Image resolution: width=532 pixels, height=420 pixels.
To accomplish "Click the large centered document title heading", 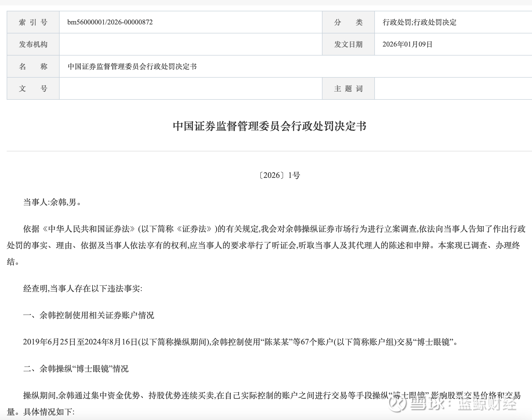I will pyautogui.click(x=269, y=126).
